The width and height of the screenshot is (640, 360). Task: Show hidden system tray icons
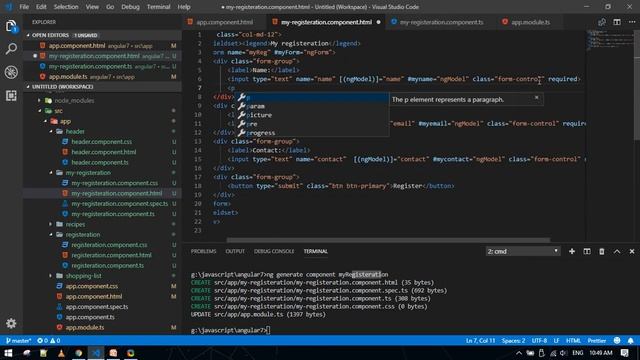518,353
